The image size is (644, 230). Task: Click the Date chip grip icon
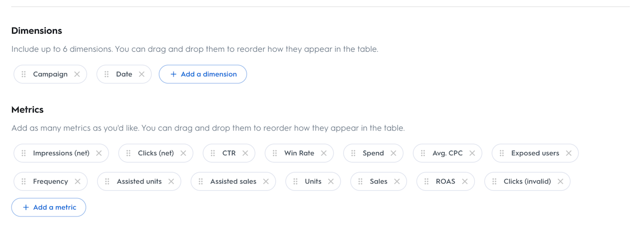click(107, 74)
